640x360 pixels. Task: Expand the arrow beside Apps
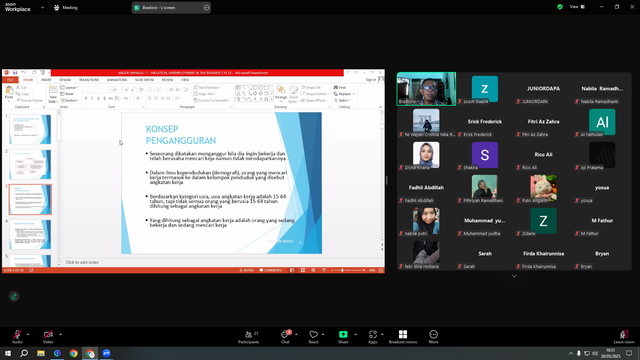pyautogui.click(x=382, y=334)
